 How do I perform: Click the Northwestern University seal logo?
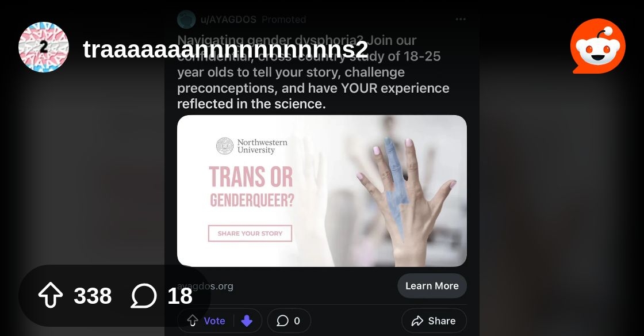224,146
